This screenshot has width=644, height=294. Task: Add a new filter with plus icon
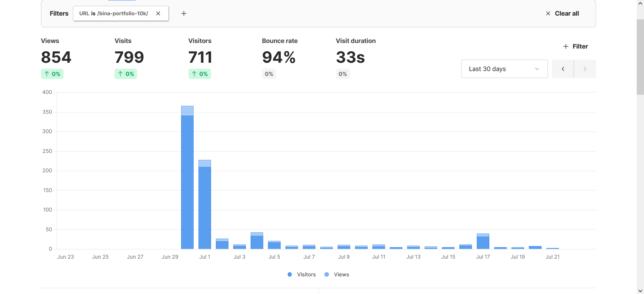coord(184,14)
